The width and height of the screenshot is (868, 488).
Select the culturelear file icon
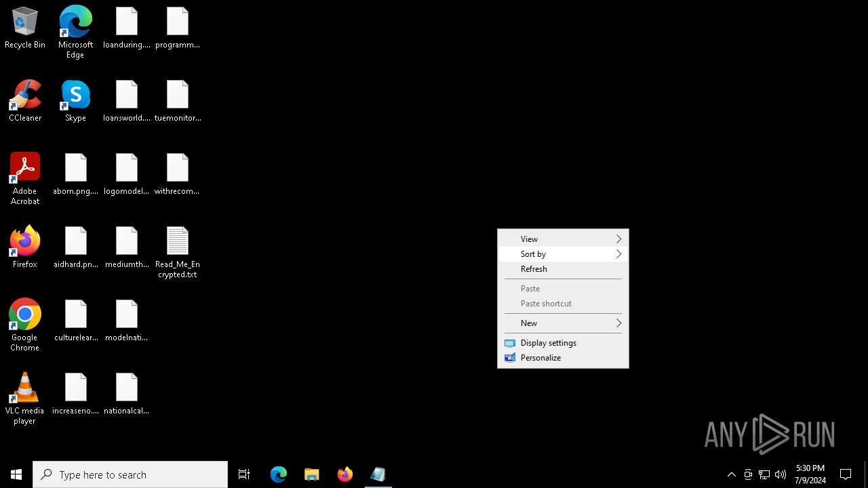click(x=76, y=321)
